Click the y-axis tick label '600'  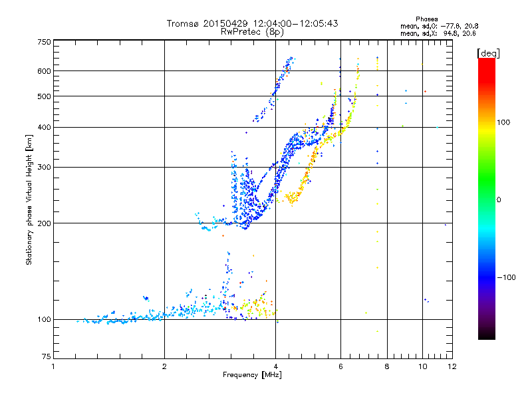(44, 71)
